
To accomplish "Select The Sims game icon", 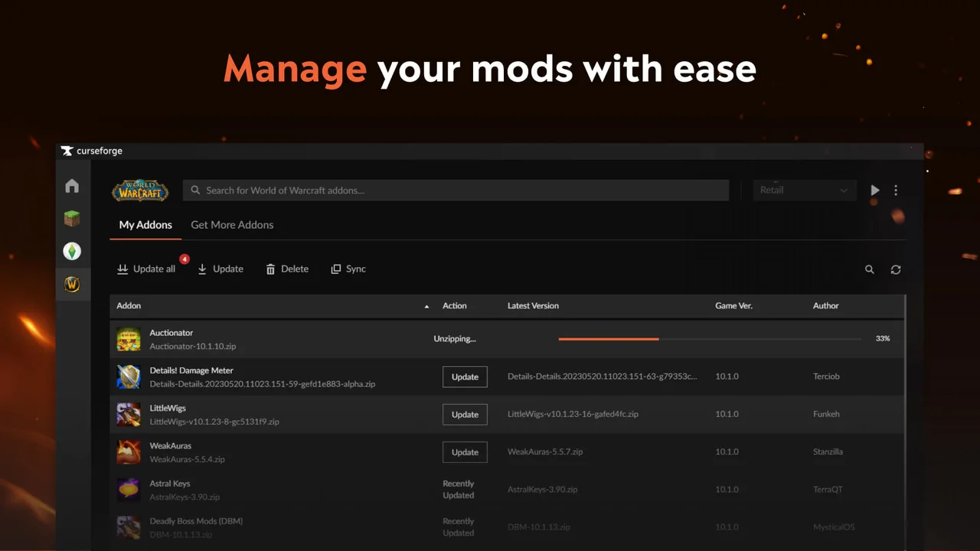I will point(72,251).
